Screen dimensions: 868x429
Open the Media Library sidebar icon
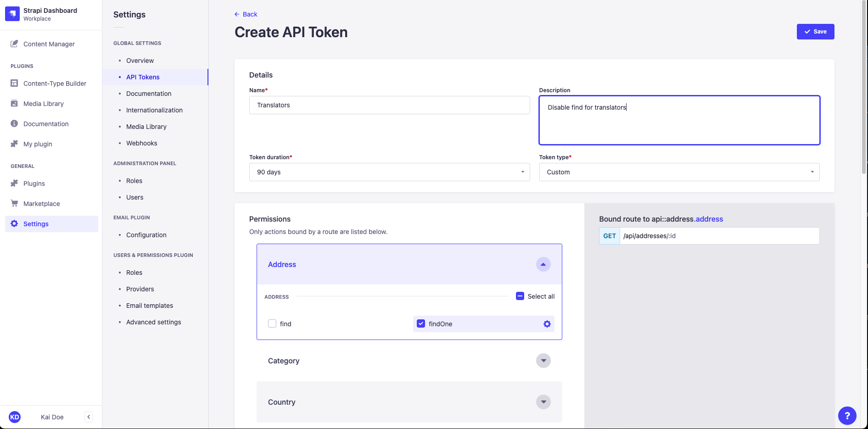14,103
